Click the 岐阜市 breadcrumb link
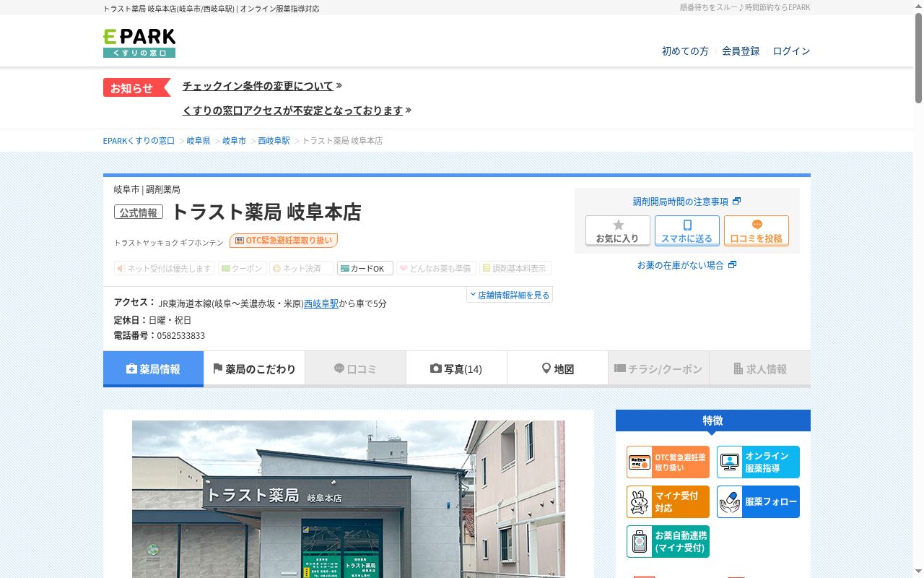924x578 pixels. click(234, 141)
